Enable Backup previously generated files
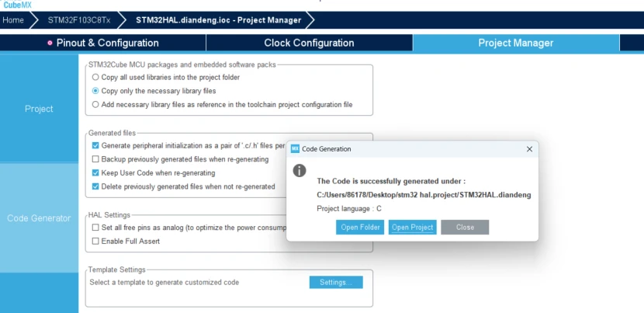 pos(95,158)
